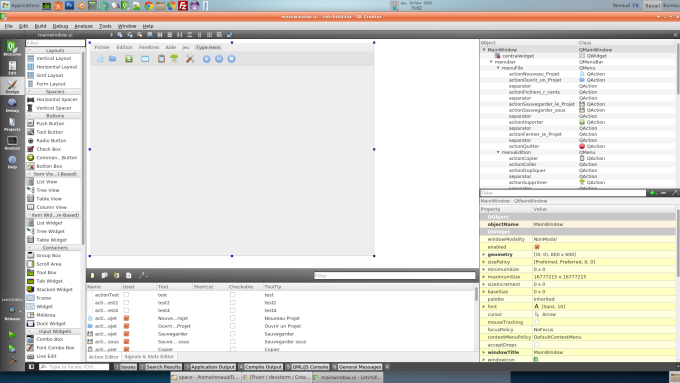Click the New action icon in Action Editor

[x=92, y=275]
